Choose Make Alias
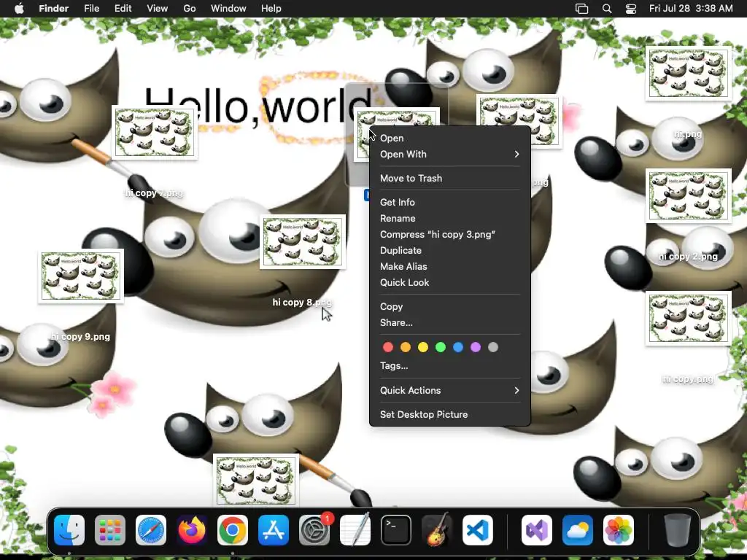The image size is (747, 560). pos(449,267)
